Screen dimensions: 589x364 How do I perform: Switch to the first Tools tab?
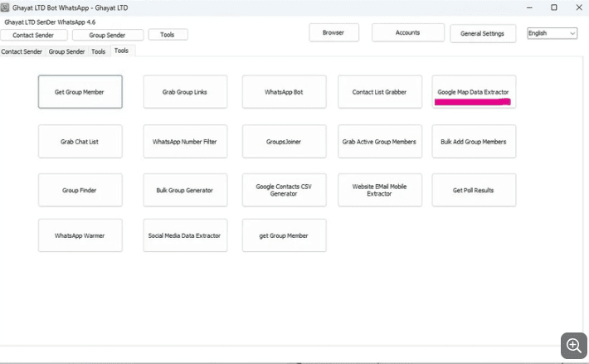coord(99,51)
